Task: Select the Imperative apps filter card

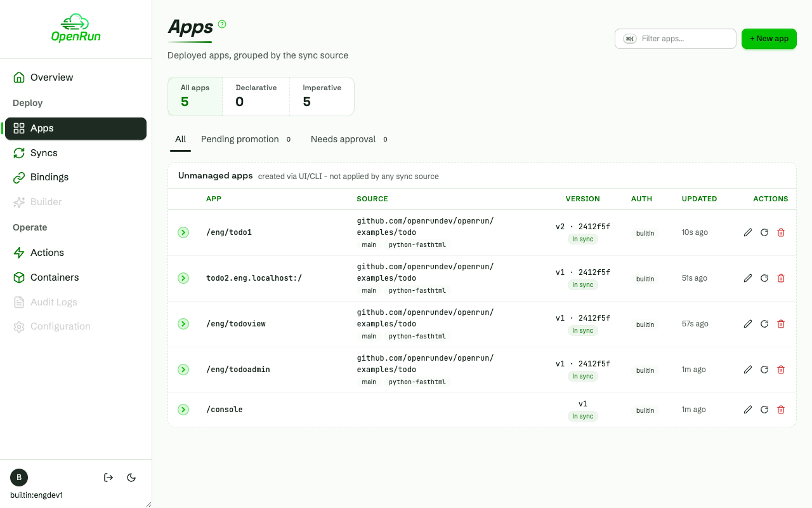Action: point(322,97)
